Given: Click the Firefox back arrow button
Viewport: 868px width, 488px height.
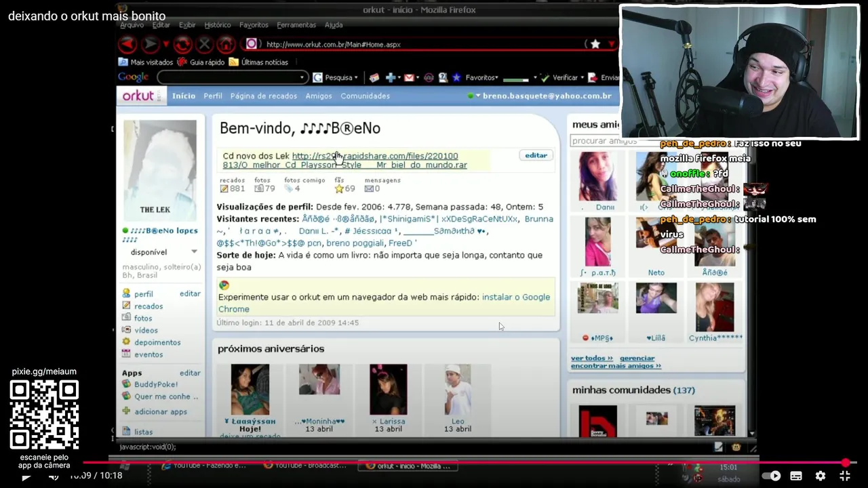Looking at the screenshot, I should (x=127, y=45).
